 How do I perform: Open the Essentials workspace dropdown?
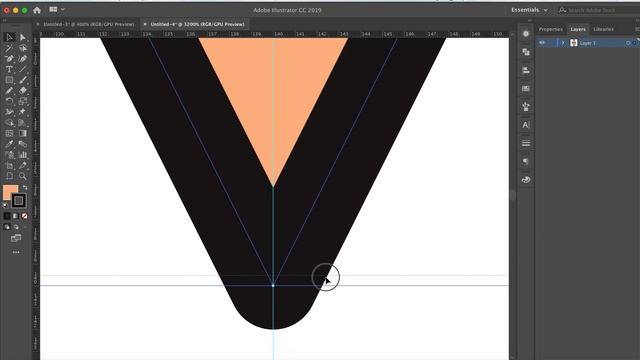[529, 10]
